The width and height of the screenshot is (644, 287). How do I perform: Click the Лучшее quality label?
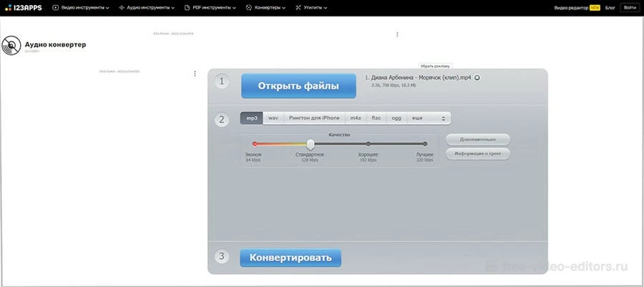(425, 155)
